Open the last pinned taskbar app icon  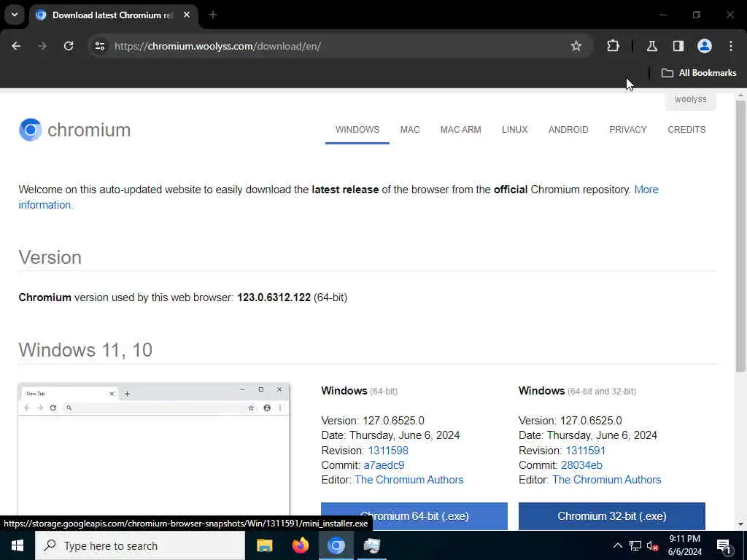[x=371, y=545]
